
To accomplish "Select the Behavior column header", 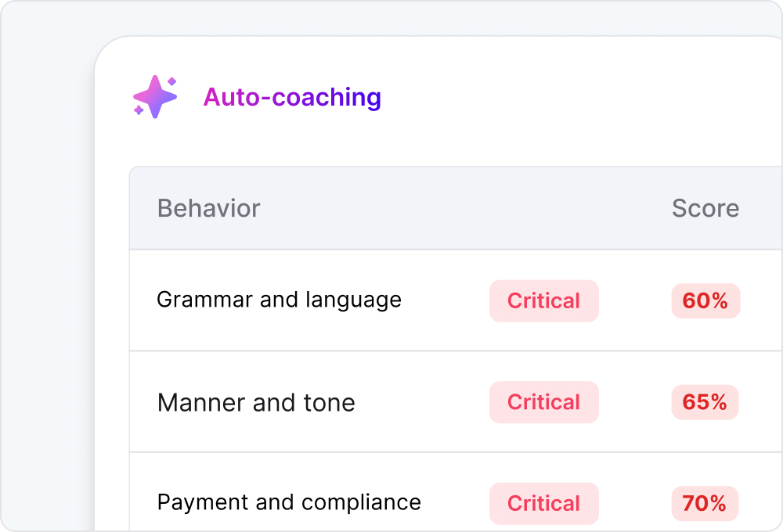I will pyautogui.click(x=208, y=208).
